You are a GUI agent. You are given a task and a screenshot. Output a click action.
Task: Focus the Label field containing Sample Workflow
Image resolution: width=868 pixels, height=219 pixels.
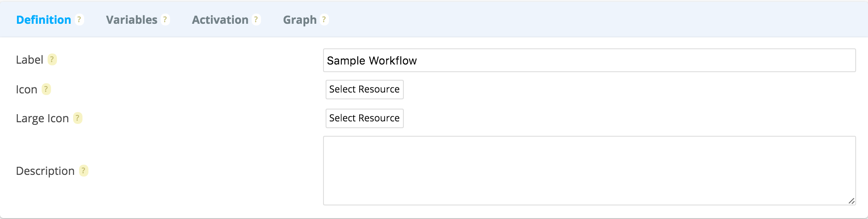pyautogui.click(x=589, y=60)
